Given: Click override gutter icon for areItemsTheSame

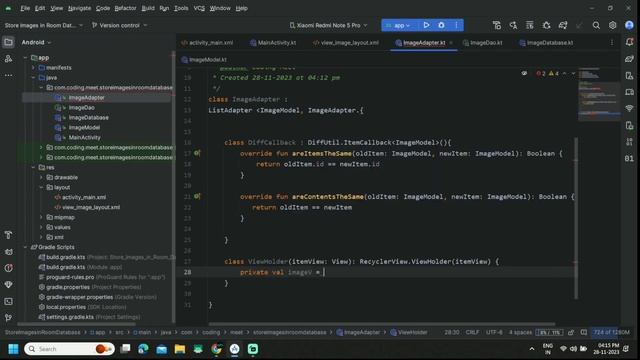Looking at the screenshot, I should (197, 153).
